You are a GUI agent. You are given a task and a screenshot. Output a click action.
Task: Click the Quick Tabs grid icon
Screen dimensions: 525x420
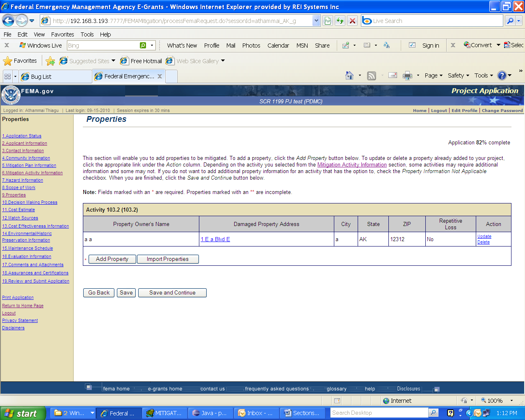click(x=7, y=76)
